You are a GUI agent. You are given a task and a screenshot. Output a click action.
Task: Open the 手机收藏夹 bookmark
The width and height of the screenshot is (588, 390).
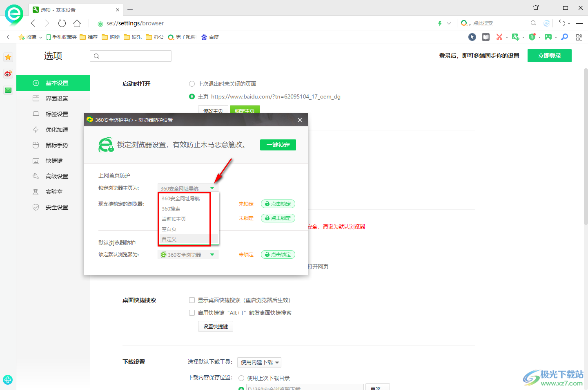click(62, 37)
